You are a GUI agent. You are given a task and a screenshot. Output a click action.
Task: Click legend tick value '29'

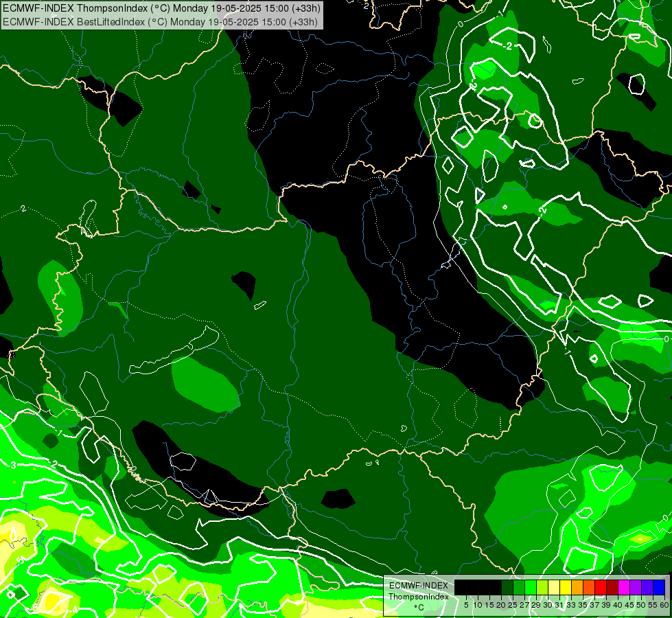pyautogui.click(x=536, y=605)
